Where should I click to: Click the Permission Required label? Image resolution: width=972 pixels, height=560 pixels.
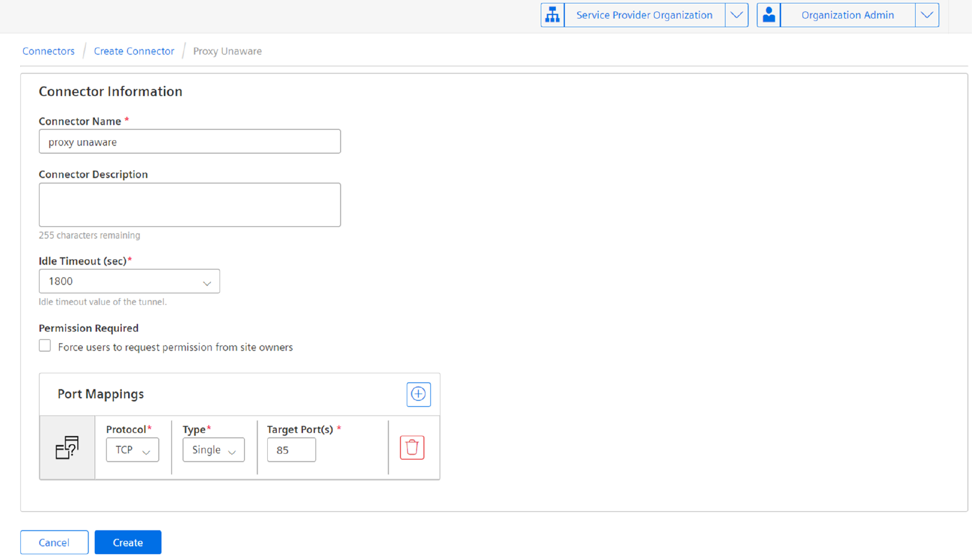[89, 328]
